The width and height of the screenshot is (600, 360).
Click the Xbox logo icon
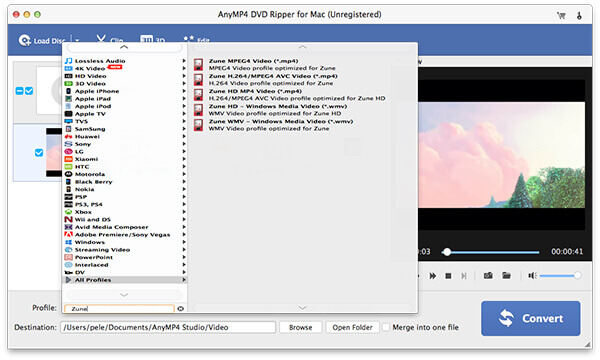tap(68, 212)
